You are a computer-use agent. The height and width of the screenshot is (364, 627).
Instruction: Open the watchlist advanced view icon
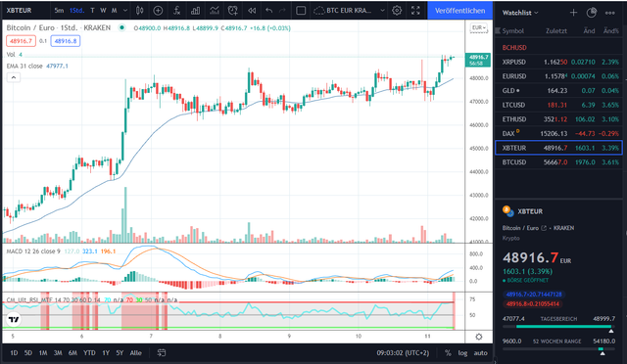coord(592,13)
